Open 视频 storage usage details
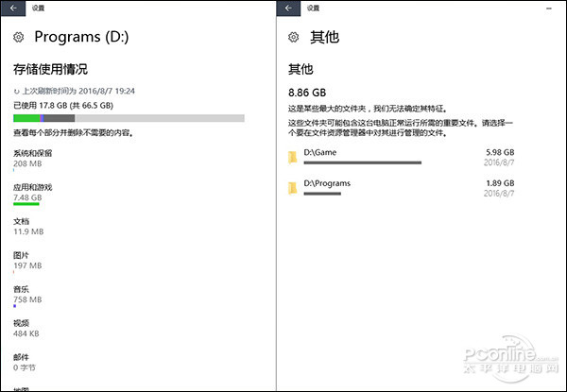 click(22, 323)
